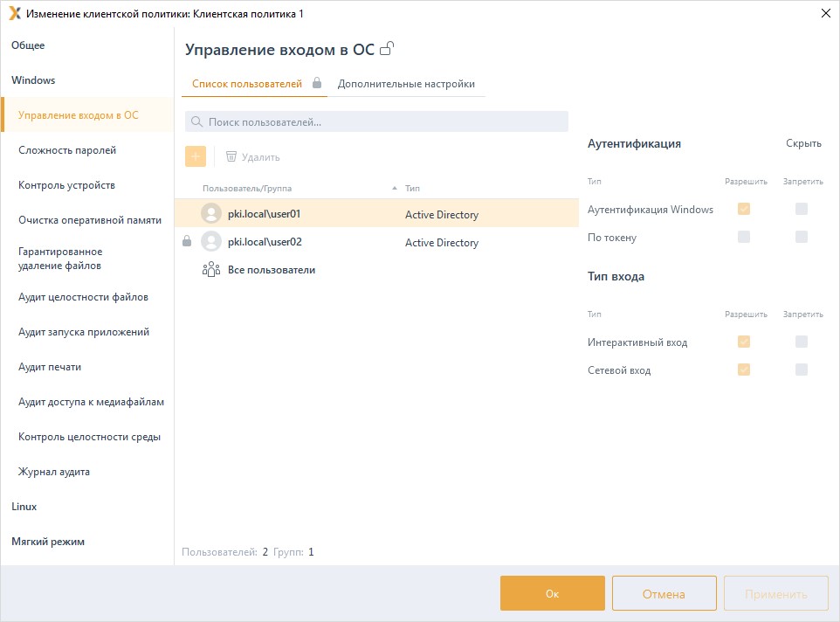Click the Поиск пользователей search field
The image size is (840, 622).
point(384,122)
